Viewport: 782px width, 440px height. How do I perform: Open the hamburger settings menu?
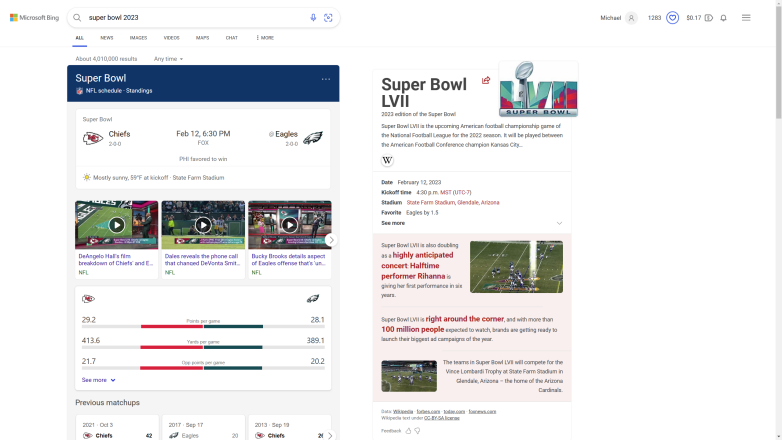click(746, 17)
